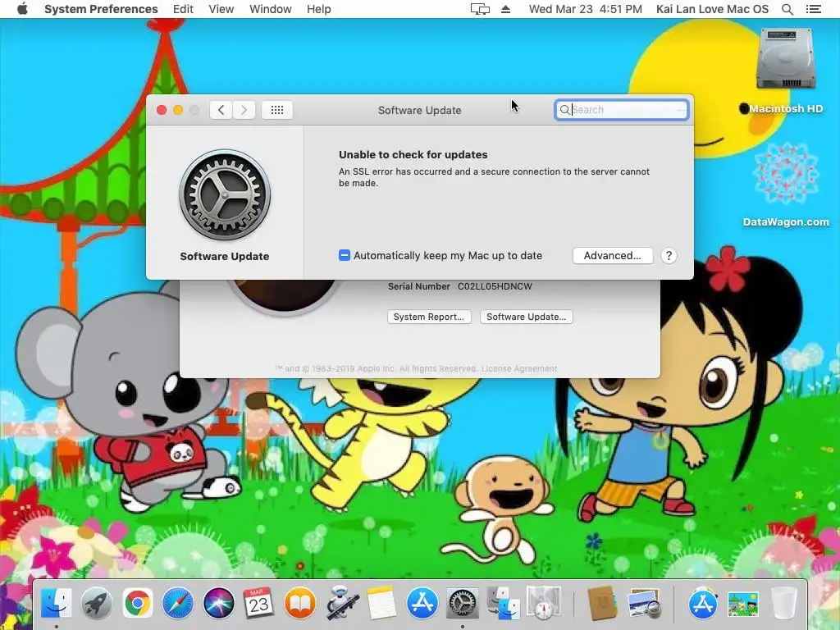Open App Store icon beside Notes
Image resolution: width=840 pixels, height=630 pixels.
tap(422, 603)
